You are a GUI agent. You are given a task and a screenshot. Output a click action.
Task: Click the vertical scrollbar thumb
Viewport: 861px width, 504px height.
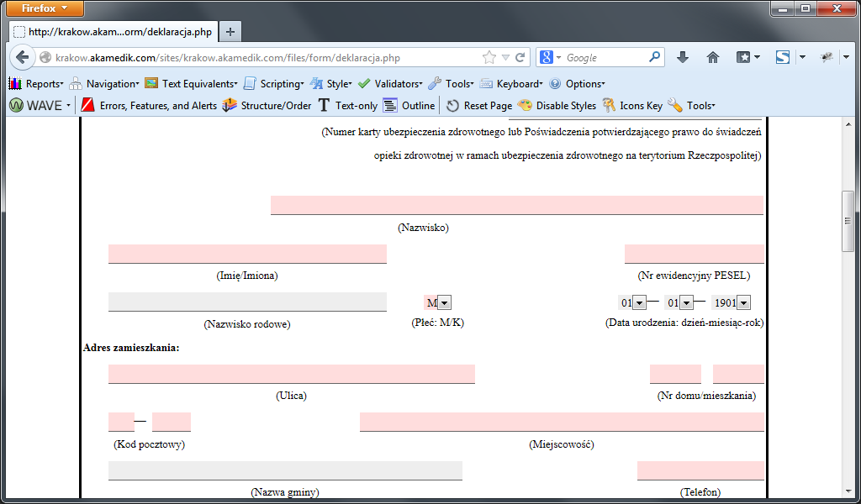coord(848,221)
